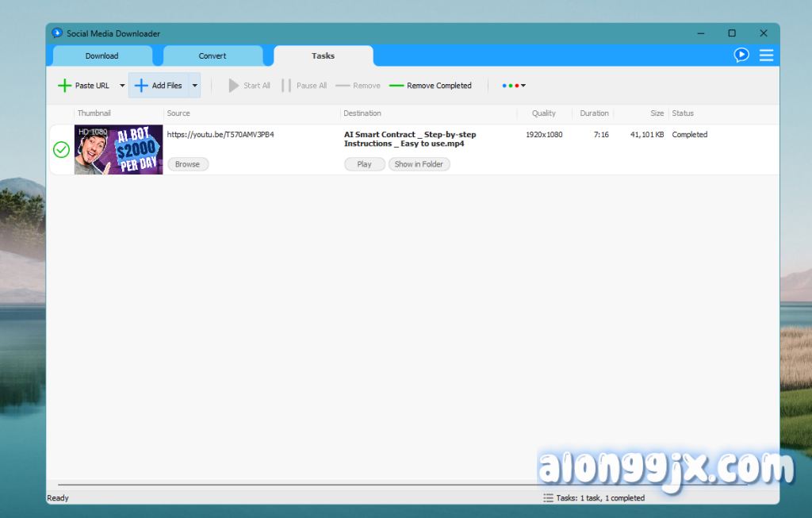This screenshot has width=812, height=518.
Task: Click the Remove toolbar button
Action: click(358, 86)
